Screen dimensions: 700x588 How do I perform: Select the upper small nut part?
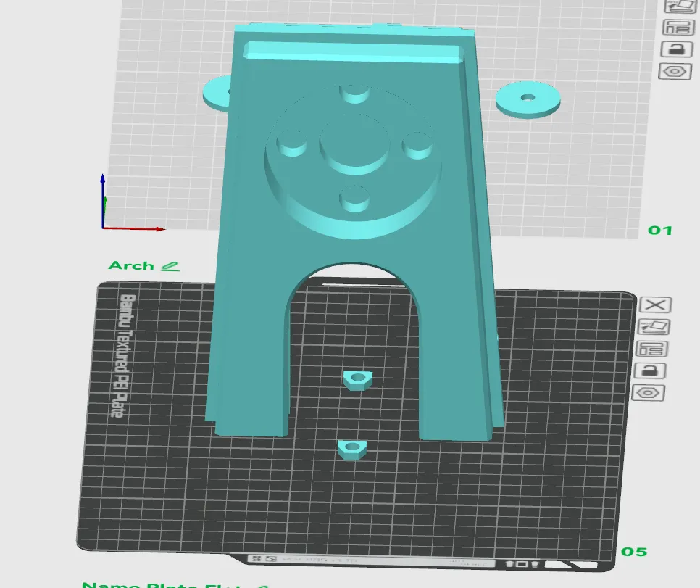click(357, 381)
